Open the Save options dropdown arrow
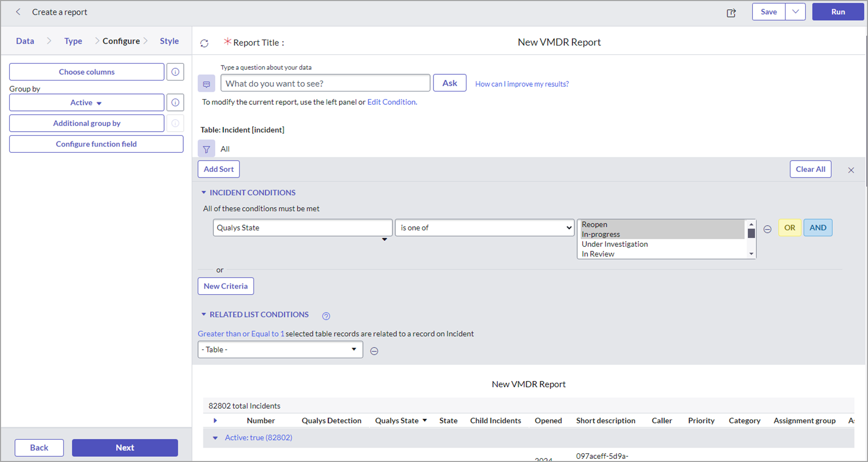Image resolution: width=868 pixels, height=462 pixels. click(x=795, y=12)
